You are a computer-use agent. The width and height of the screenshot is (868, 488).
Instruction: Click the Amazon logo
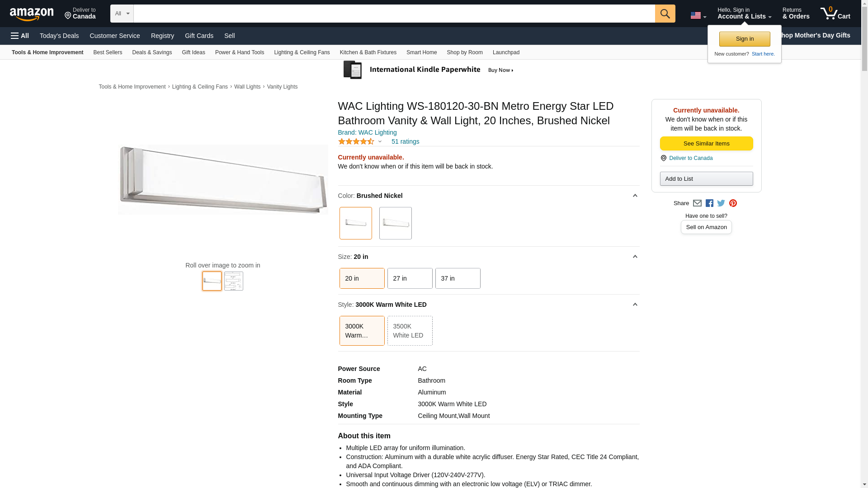pos(32,14)
